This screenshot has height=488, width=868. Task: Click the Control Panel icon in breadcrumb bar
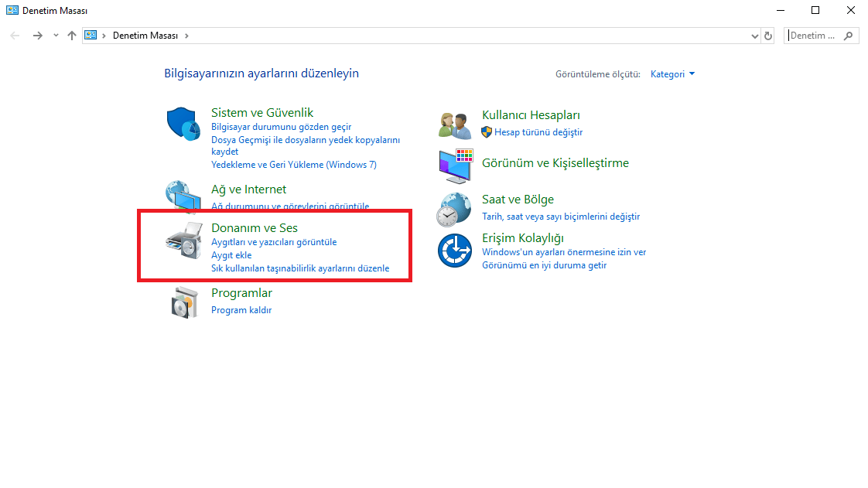tap(91, 35)
